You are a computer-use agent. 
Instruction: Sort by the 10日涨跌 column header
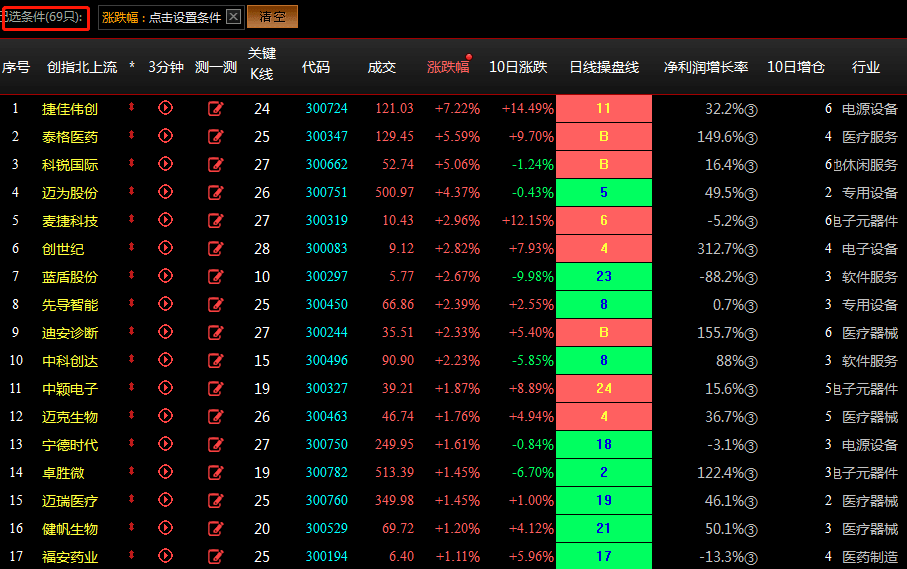(x=518, y=67)
